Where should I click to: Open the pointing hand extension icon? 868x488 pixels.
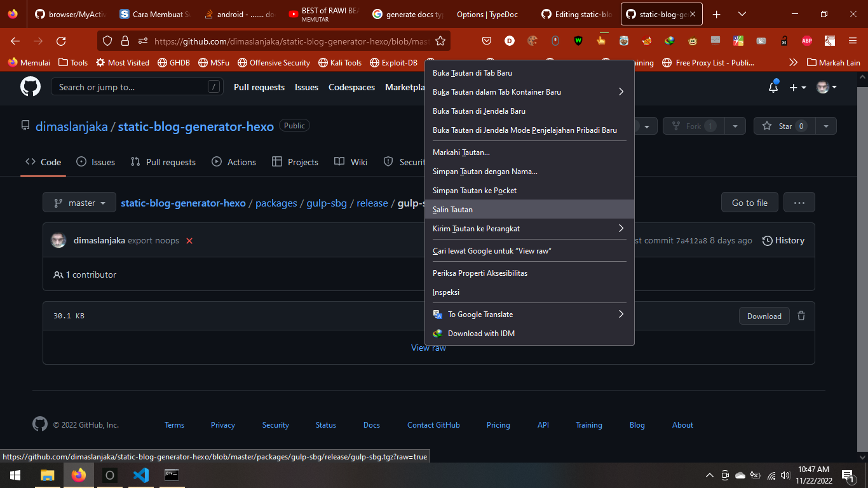[x=601, y=41]
